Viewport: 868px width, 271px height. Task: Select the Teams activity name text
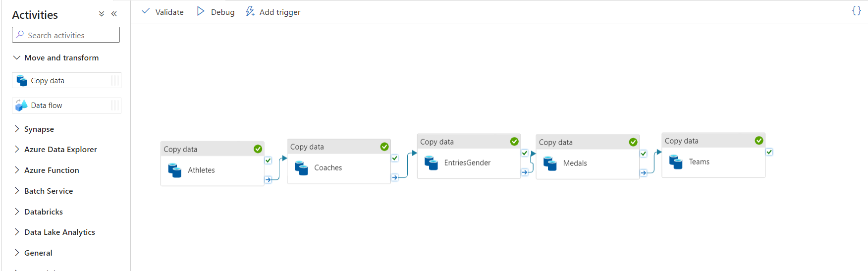point(699,162)
